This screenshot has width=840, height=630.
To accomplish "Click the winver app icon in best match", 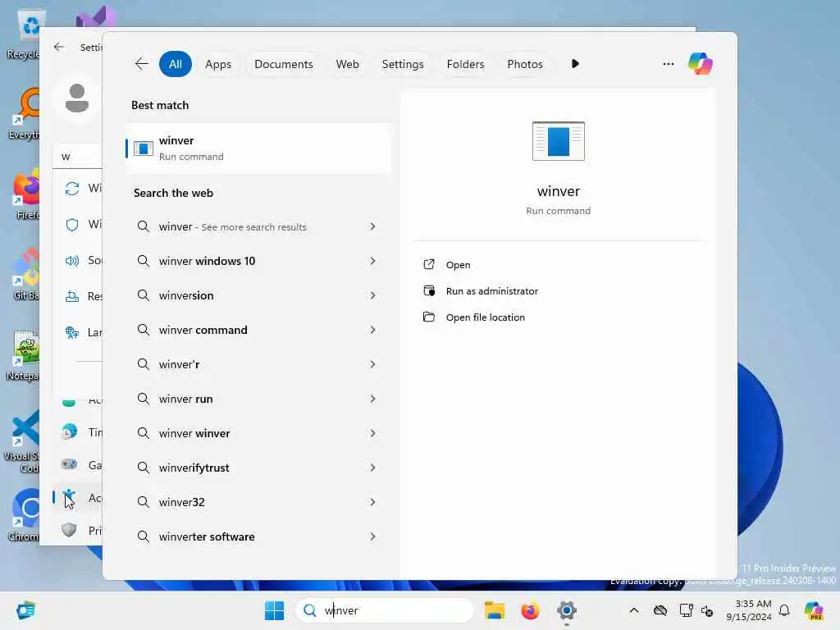I will pyautogui.click(x=143, y=148).
